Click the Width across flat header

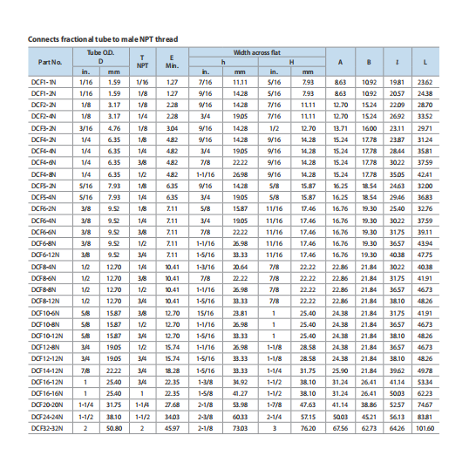pyautogui.click(x=257, y=52)
